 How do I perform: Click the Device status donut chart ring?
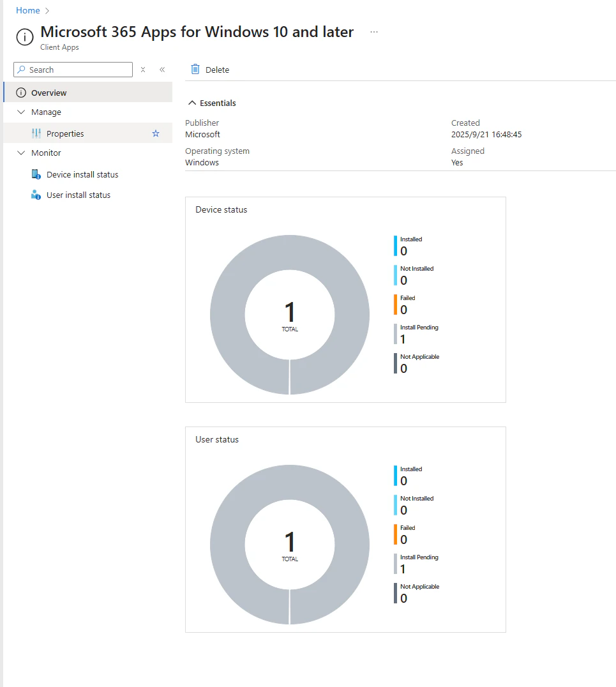227,315
